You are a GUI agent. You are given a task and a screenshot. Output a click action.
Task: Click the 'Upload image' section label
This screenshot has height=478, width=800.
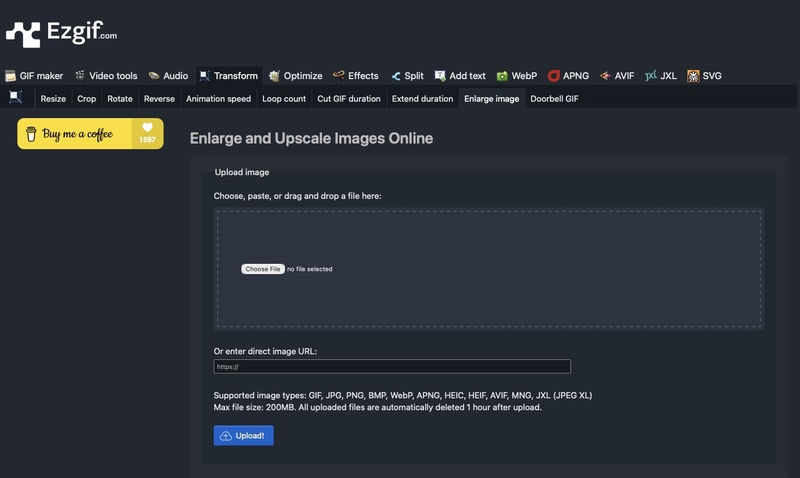pyautogui.click(x=242, y=172)
